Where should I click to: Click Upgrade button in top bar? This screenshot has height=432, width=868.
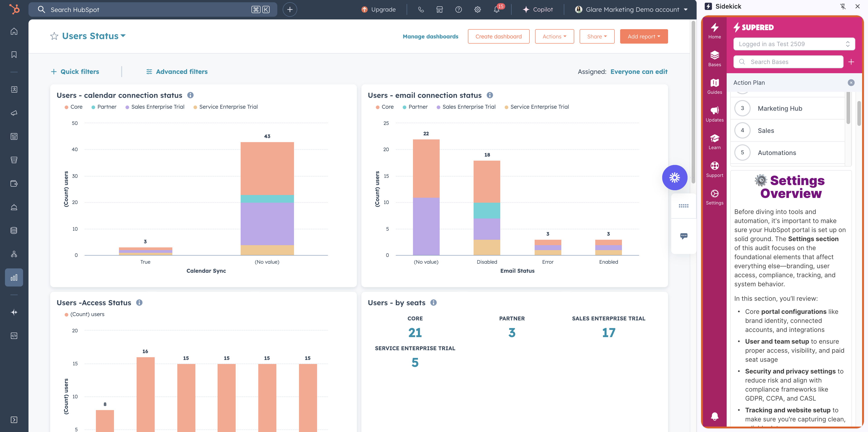click(x=378, y=9)
